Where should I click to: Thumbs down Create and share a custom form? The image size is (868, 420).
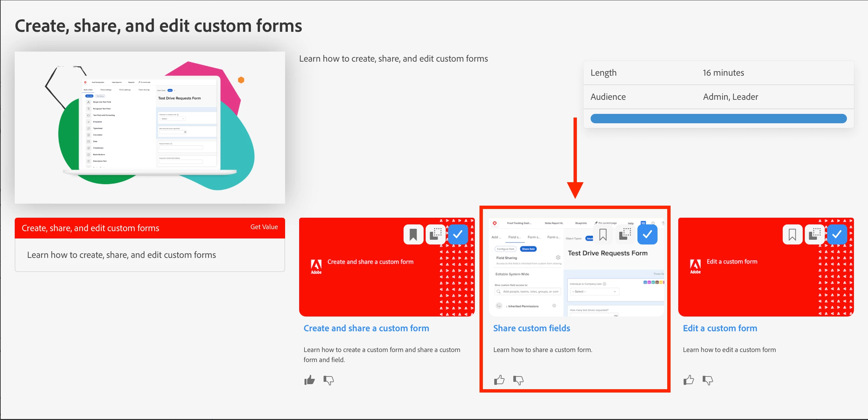click(329, 380)
